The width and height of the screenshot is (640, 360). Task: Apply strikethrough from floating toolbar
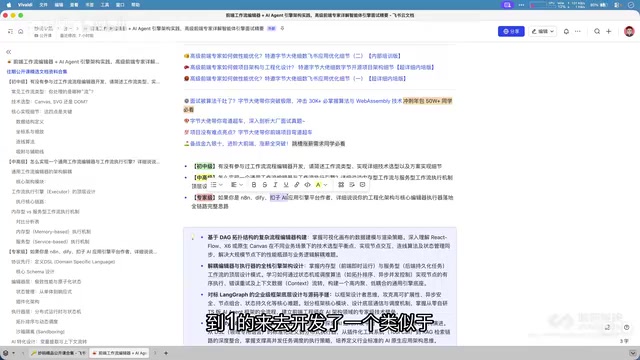click(x=264, y=185)
